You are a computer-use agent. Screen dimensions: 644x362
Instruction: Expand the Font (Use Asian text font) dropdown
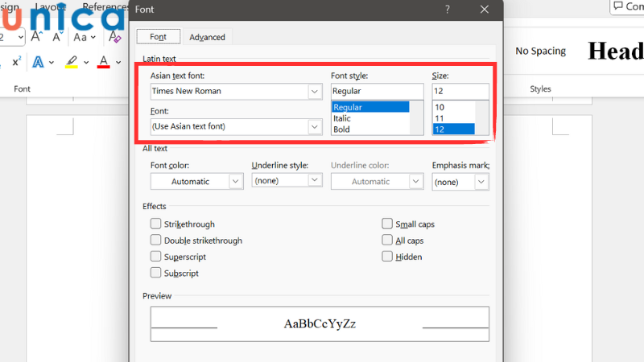[315, 127]
